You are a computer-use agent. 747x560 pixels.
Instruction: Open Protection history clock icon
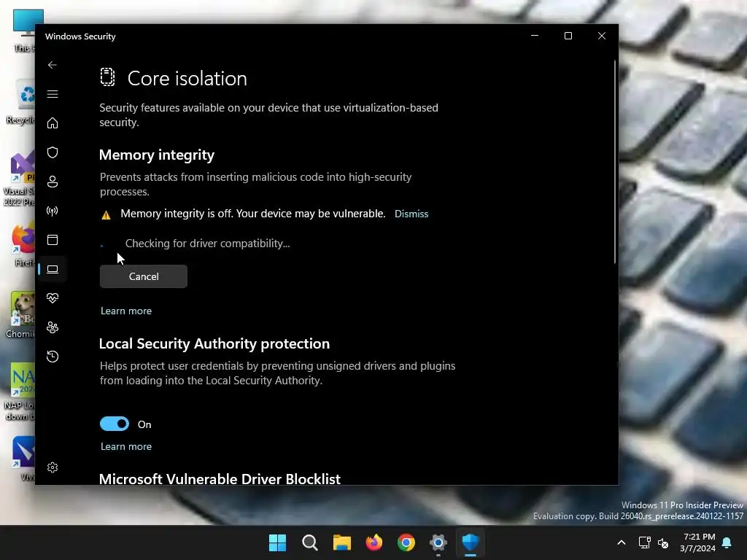tap(53, 356)
